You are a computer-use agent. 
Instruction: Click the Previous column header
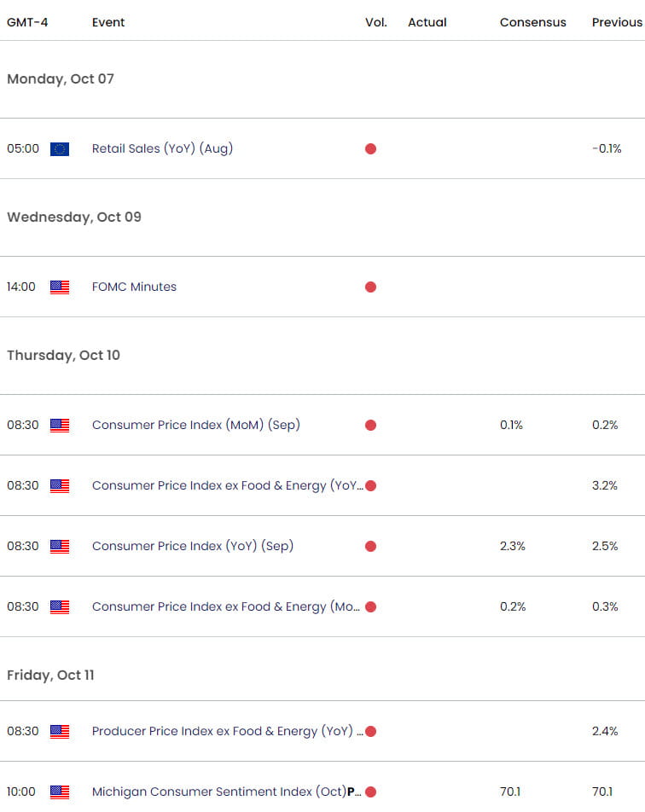[616, 22]
